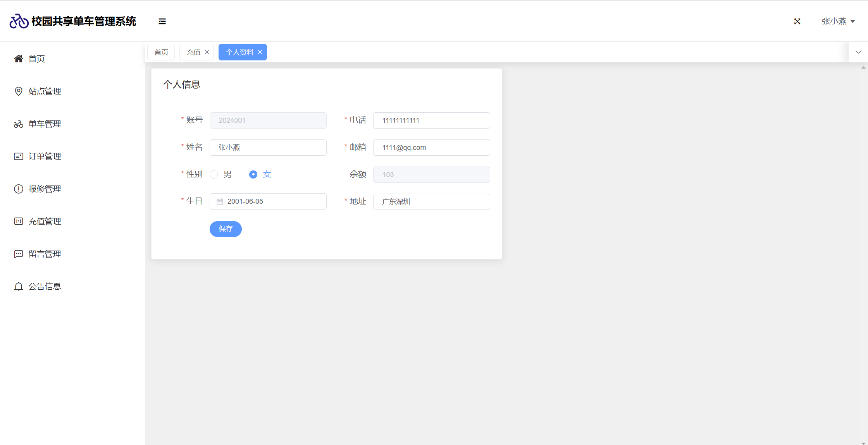Viewport: 868px width, 445px height.
Task: Open 站点管理 via location pin icon
Action: tap(18, 91)
